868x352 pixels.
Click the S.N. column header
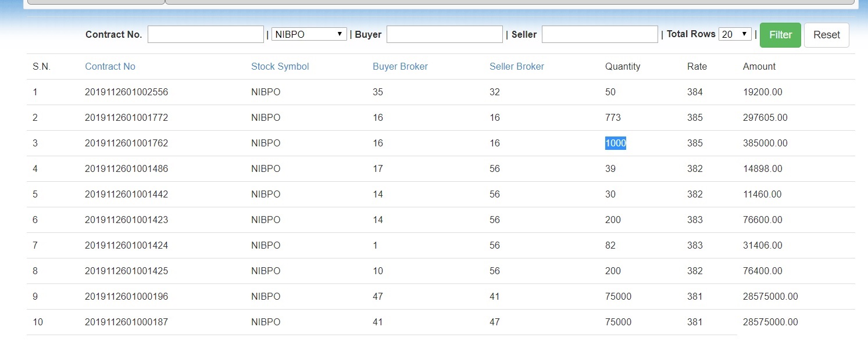(x=41, y=66)
